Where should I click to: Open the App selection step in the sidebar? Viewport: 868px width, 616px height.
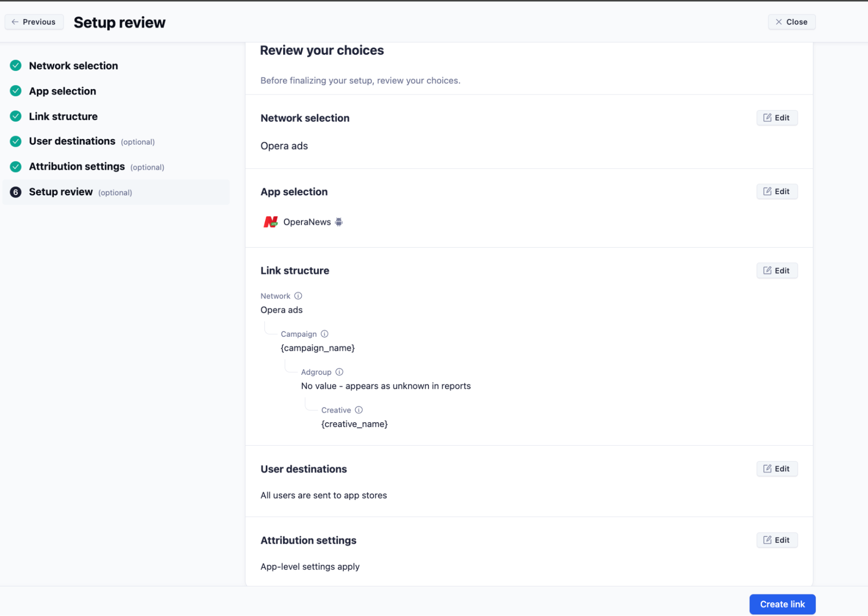pos(63,91)
